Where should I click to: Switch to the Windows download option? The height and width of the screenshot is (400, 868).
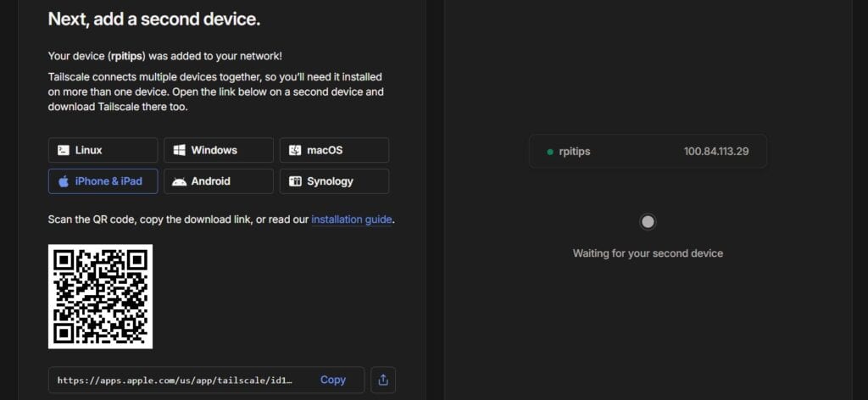tap(214, 150)
